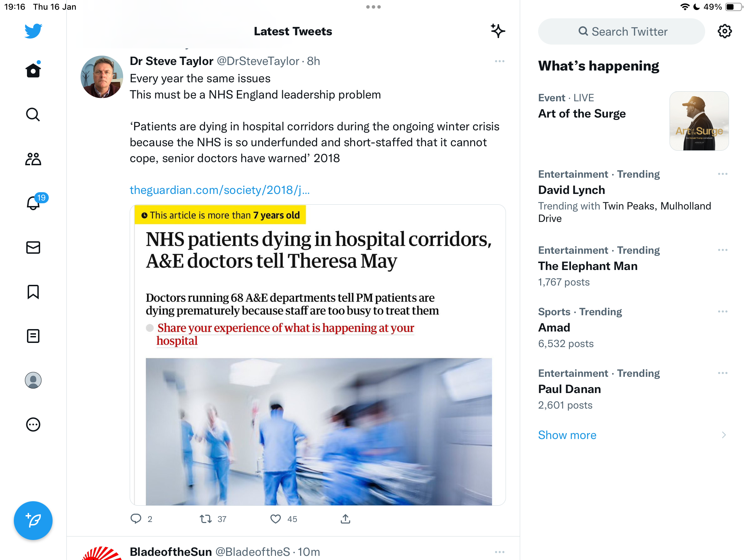Open Twitter settings gear icon
747x560 pixels.
pos(725,31)
